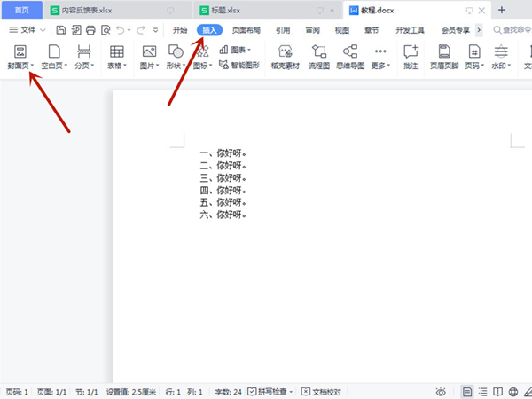Open the 图标 icon library
Image resolution: width=532 pixels, height=399 pixels.
(202, 57)
